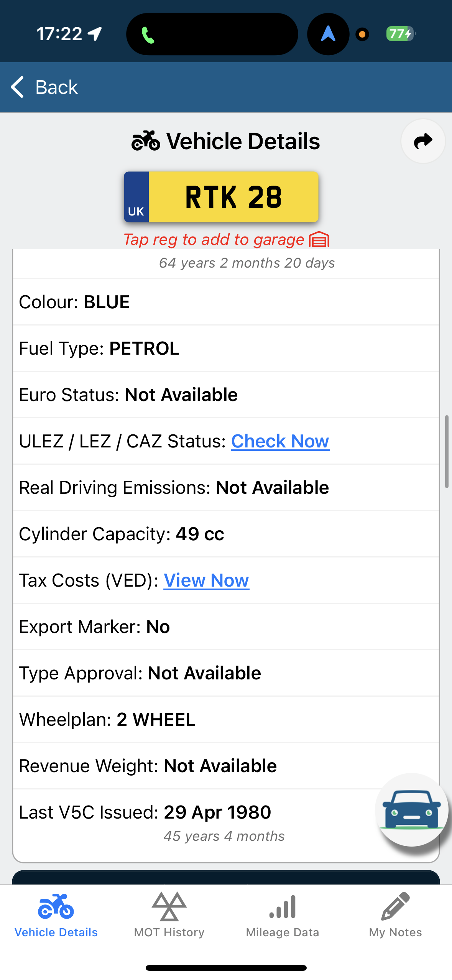Tap the blue navigation arrow indicator
The width and height of the screenshot is (452, 980).
coord(328,34)
